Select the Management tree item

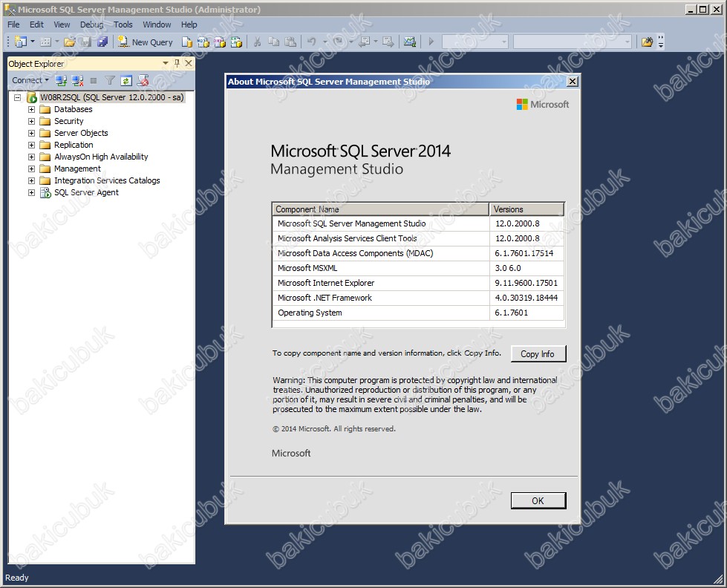click(77, 169)
